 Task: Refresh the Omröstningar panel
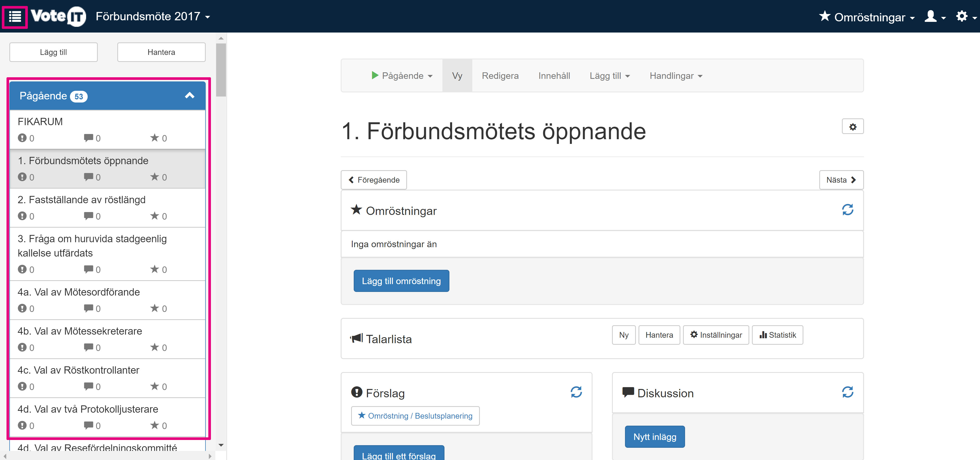point(847,210)
